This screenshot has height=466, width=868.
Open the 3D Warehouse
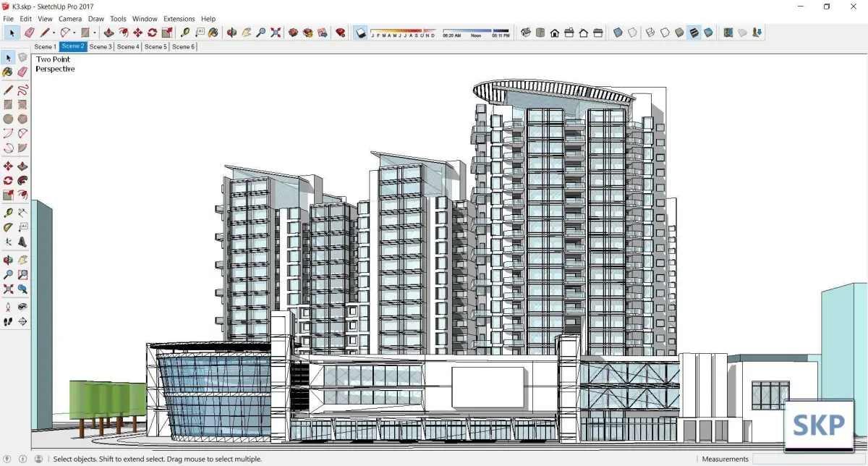(294, 33)
